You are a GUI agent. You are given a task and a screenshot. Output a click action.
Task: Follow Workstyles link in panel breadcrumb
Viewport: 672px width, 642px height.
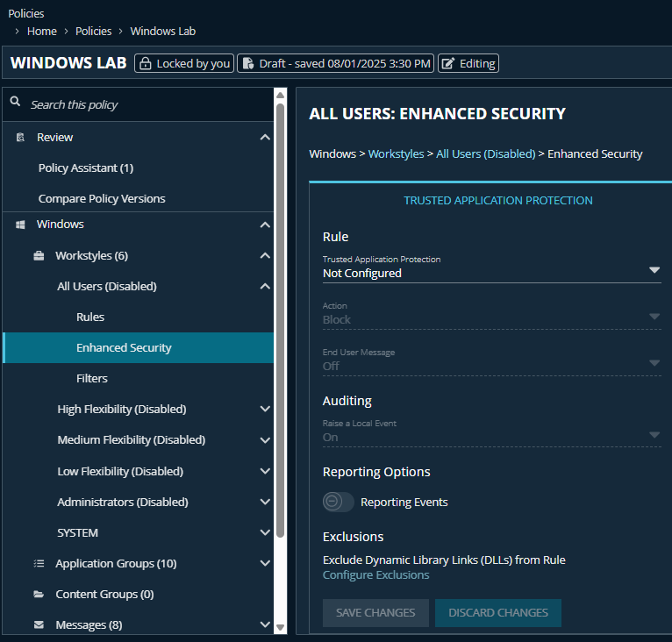click(x=396, y=153)
